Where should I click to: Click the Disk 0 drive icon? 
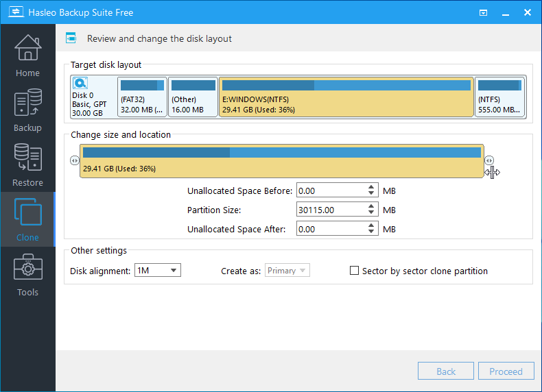pos(80,84)
